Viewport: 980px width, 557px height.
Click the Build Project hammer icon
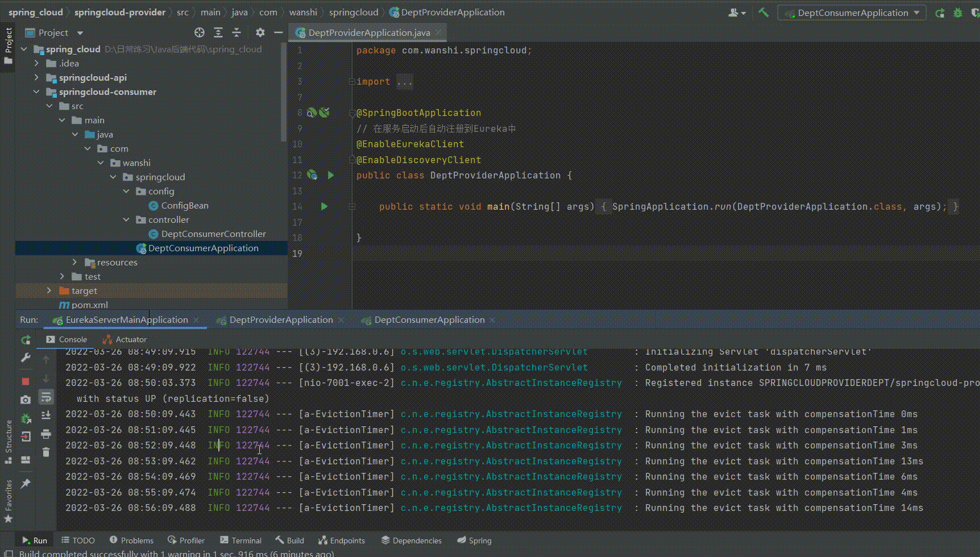pos(763,13)
